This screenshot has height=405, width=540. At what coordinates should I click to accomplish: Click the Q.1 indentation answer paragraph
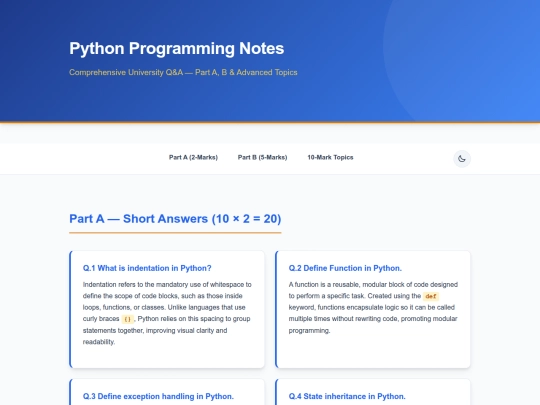point(167,313)
